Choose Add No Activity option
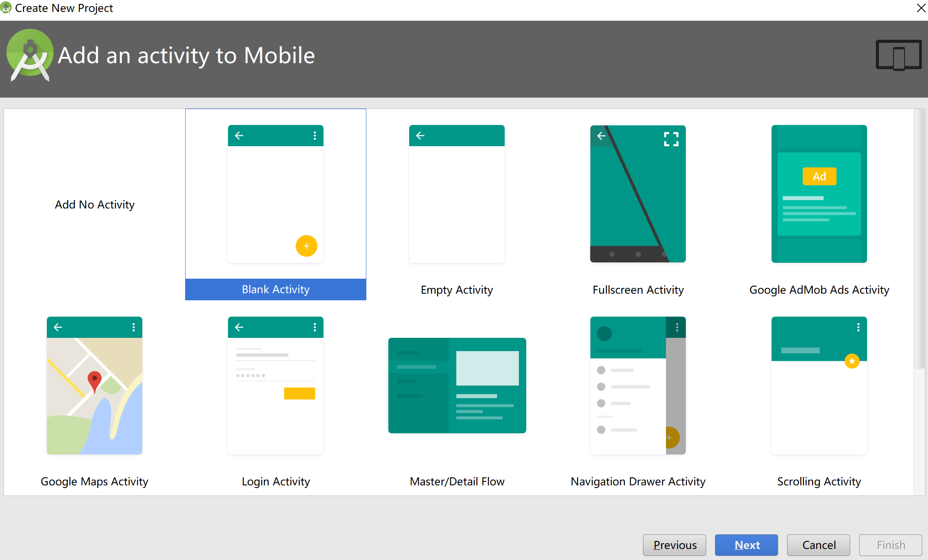928x560 pixels. (x=94, y=204)
